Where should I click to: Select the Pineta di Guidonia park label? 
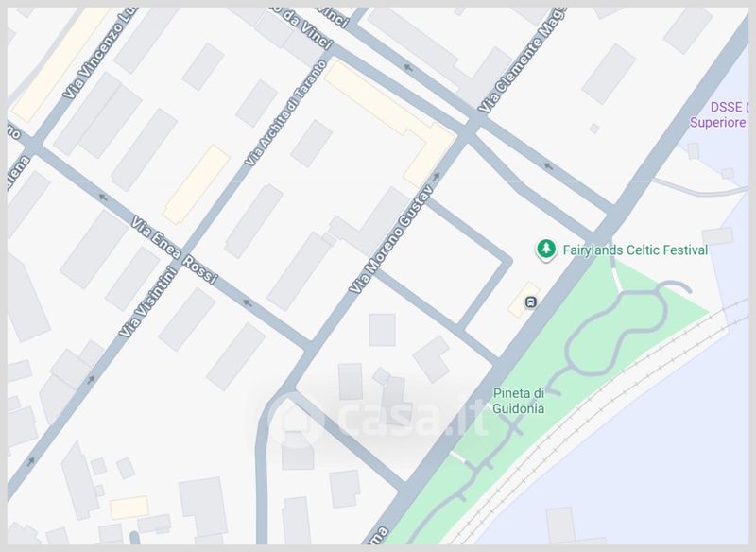(518, 401)
